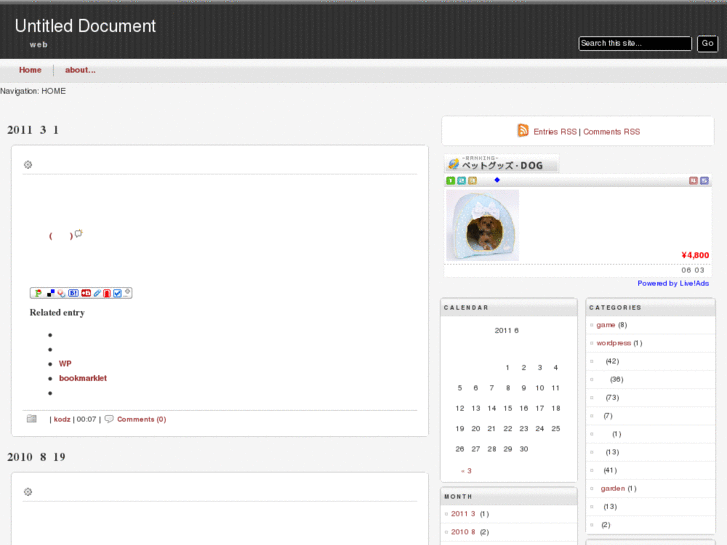727x545 pixels.
Task: Open the Comments (0) link
Action: pyautogui.click(x=141, y=419)
